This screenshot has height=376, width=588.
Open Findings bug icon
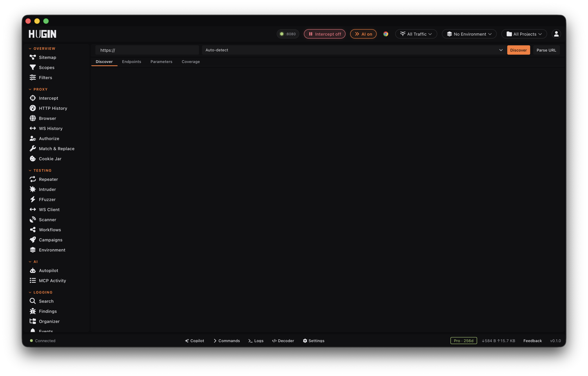point(33,311)
